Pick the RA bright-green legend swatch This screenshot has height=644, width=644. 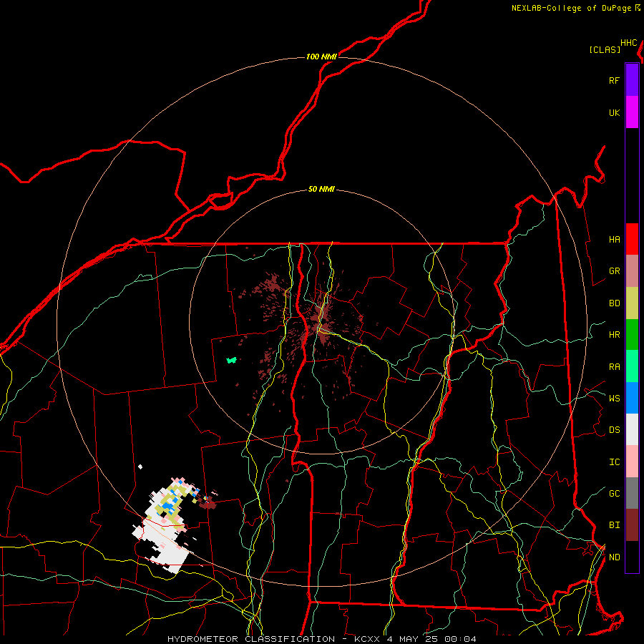pyautogui.click(x=632, y=366)
